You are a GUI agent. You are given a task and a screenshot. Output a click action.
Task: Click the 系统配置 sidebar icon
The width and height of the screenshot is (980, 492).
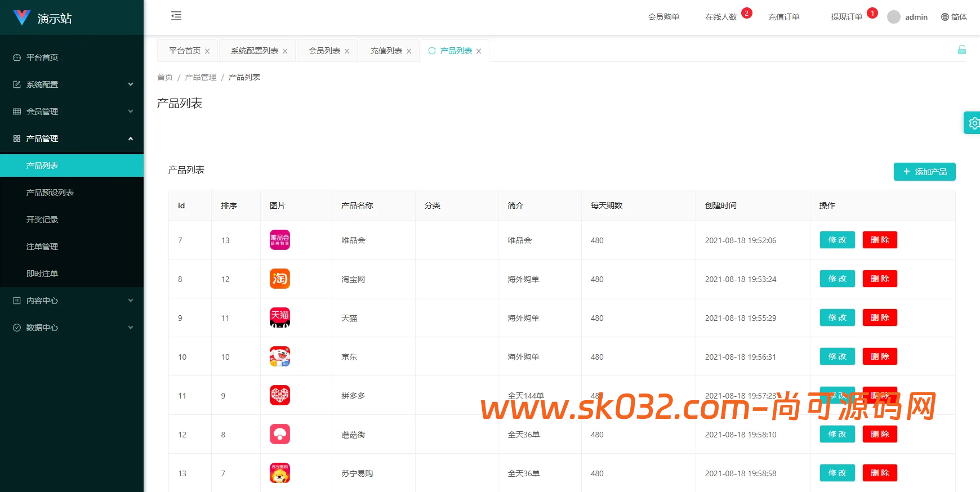point(17,84)
